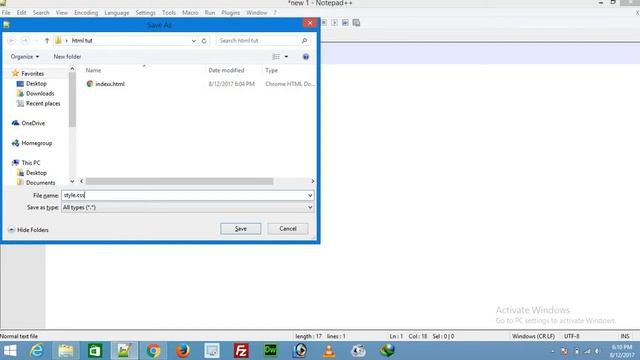Change view layout icon in dialog

point(276,57)
